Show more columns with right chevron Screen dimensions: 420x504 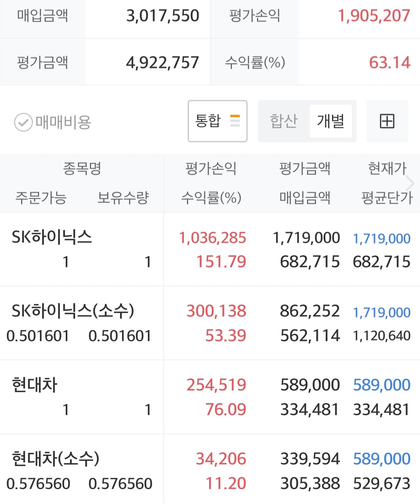click(410, 183)
